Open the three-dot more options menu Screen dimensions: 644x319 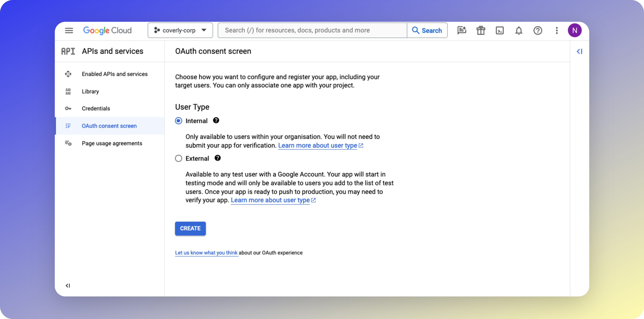(557, 30)
